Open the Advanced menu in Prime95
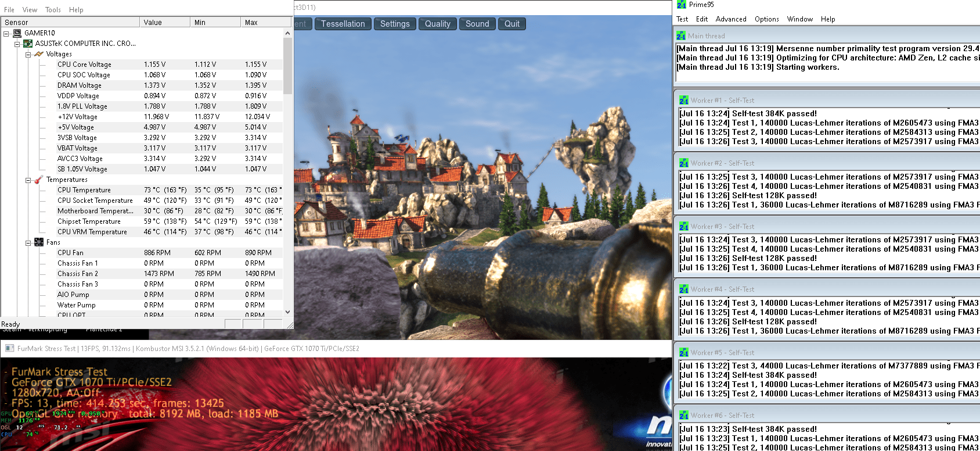The height and width of the screenshot is (451, 980). pos(731,19)
